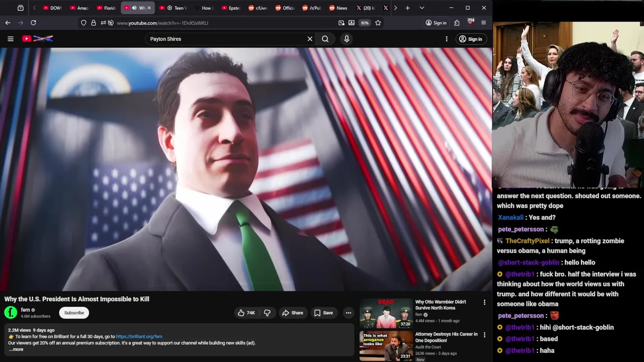Screen dimensions: 644x362
Task: Bookmark this page with the star icon
Action: [378, 23]
